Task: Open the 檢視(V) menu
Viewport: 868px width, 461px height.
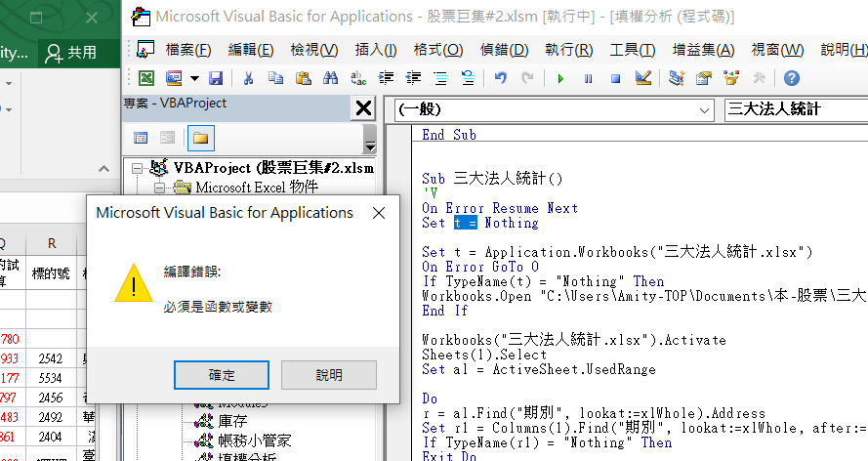Action: [x=313, y=51]
